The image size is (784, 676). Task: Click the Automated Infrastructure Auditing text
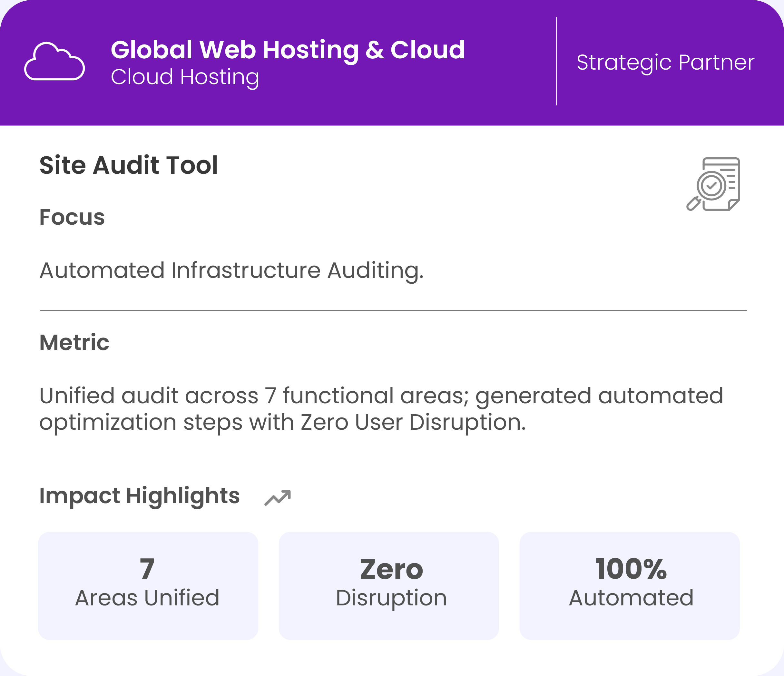click(231, 270)
